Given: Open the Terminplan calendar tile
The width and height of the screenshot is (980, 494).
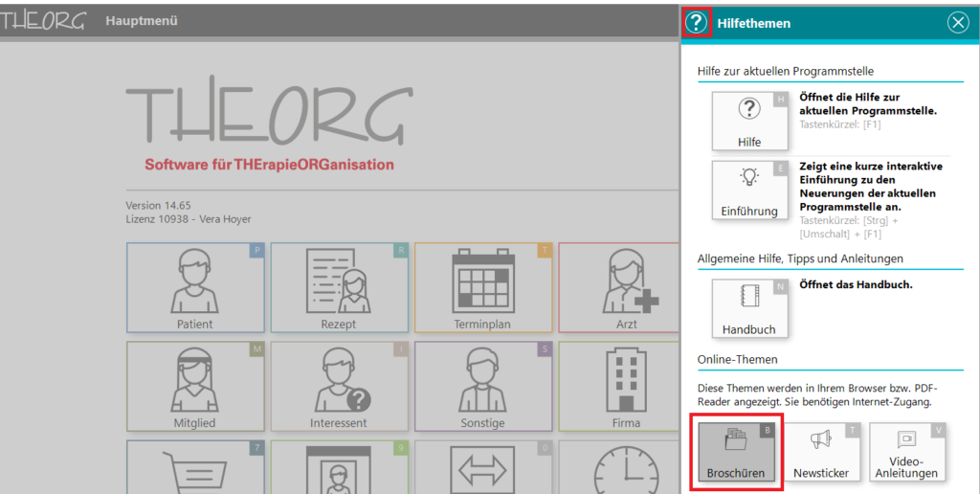Looking at the screenshot, I should 483,287.
